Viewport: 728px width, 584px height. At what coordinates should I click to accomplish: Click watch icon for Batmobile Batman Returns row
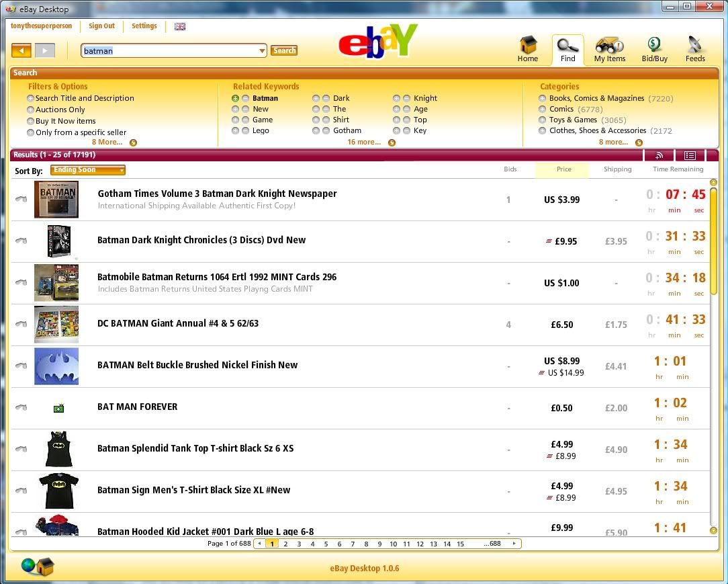pyautogui.click(x=21, y=282)
